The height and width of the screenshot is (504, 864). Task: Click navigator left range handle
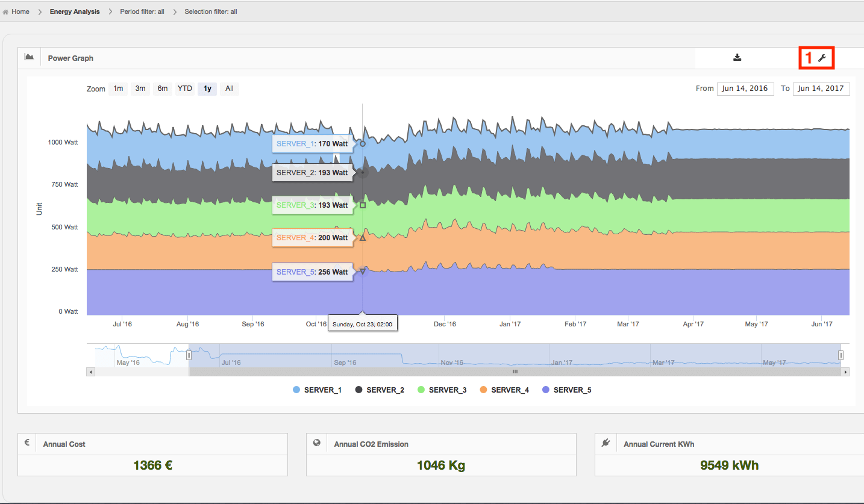(189, 355)
